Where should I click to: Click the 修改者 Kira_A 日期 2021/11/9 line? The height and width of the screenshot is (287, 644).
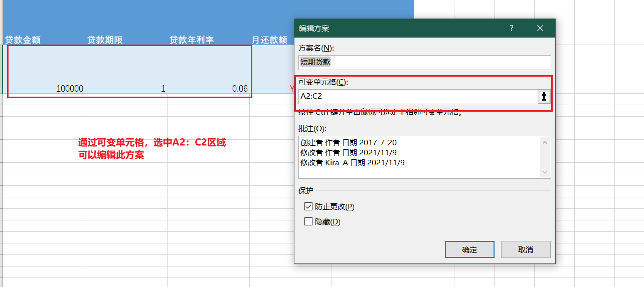point(352,163)
